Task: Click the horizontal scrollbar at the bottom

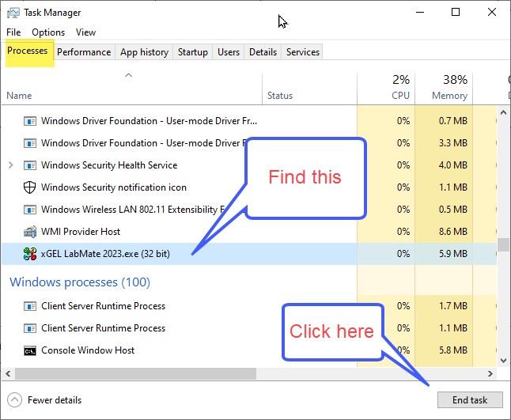Action: tap(237, 373)
